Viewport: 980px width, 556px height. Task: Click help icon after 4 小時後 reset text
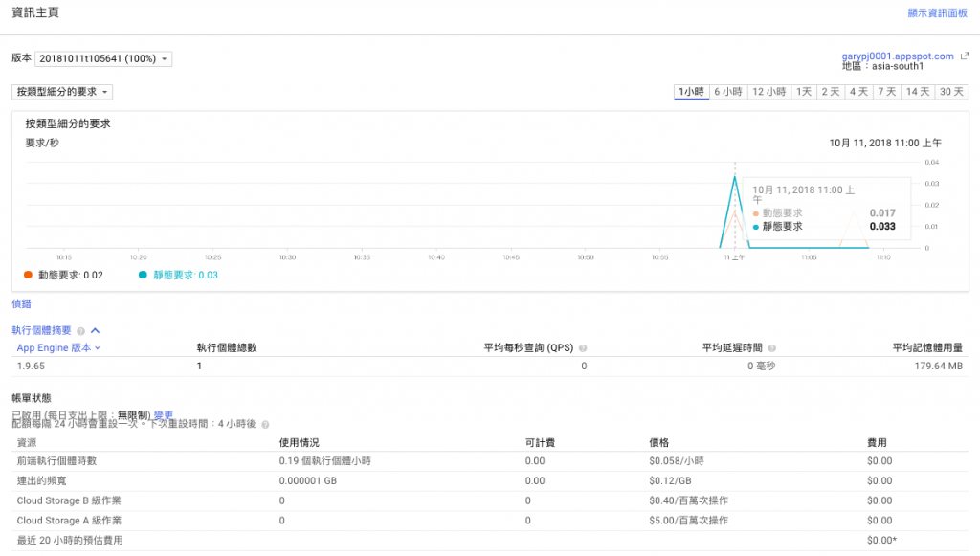[x=265, y=425]
